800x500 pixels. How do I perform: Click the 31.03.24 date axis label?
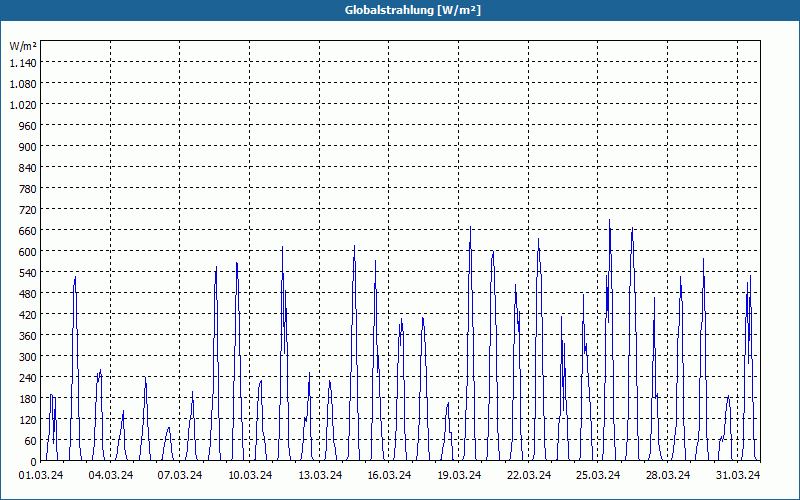[x=738, y=475]
